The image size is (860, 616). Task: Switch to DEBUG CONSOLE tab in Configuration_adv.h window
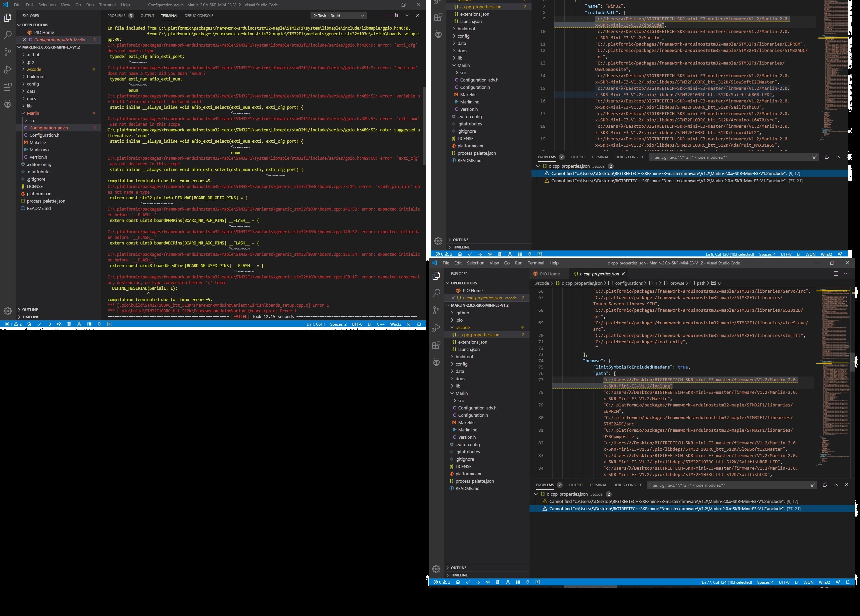199,16
